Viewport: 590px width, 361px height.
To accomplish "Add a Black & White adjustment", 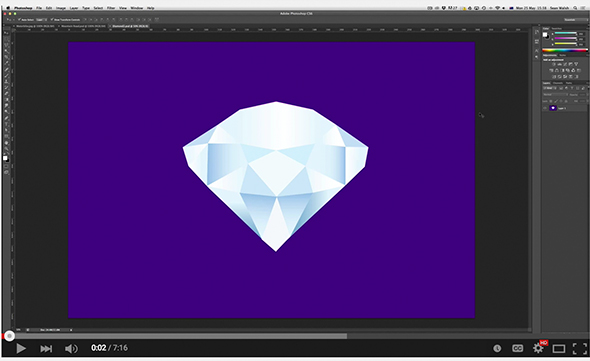I will pos(563,70).
